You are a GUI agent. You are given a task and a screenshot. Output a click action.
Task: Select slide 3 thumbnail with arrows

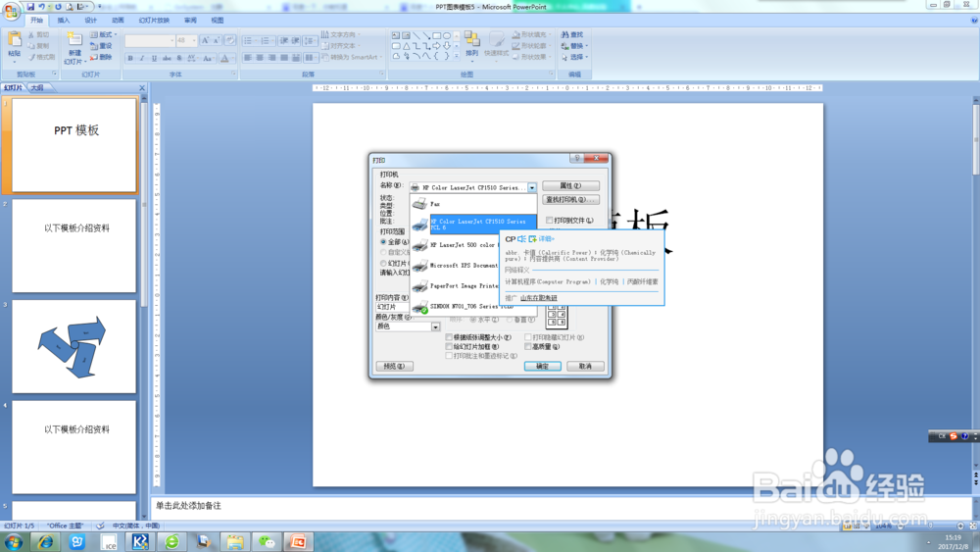point(73,346)
